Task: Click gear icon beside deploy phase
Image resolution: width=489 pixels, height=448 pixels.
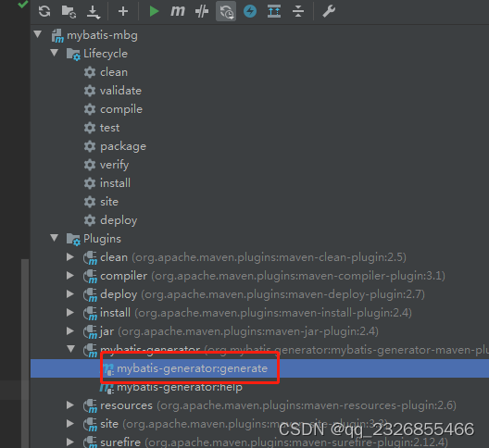Action: [90, 220]
